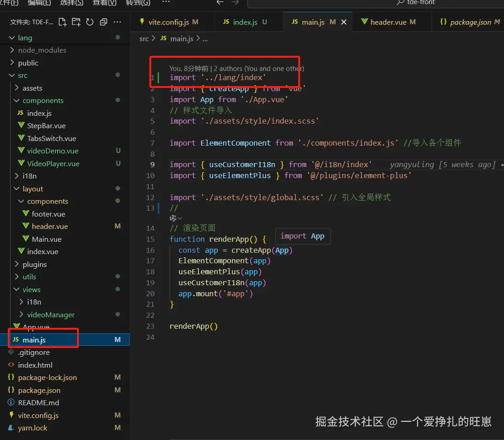The width and height of the screenshot is (504, 440).
Task: Expand the videoManager folder
Action: 65,315
